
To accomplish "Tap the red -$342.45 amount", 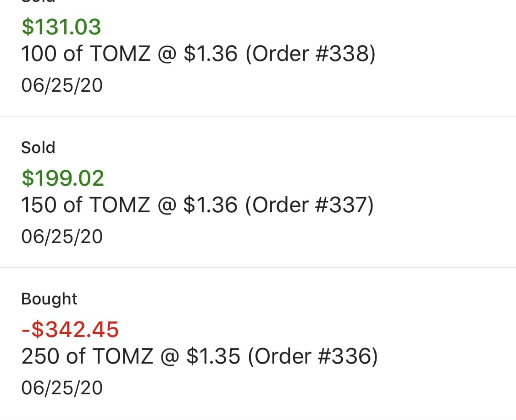I will coord(70,329).
